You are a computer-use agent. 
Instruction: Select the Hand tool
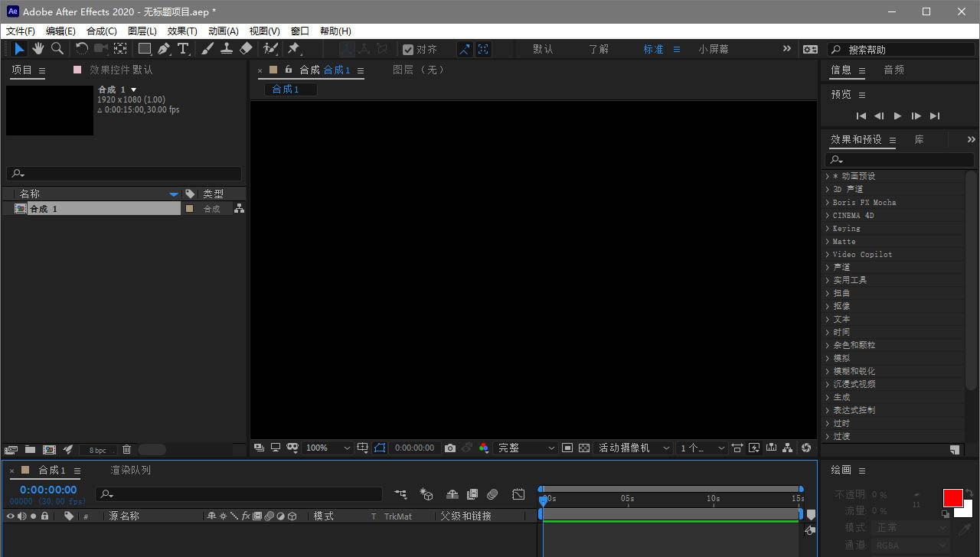click(x=38, y=48)
